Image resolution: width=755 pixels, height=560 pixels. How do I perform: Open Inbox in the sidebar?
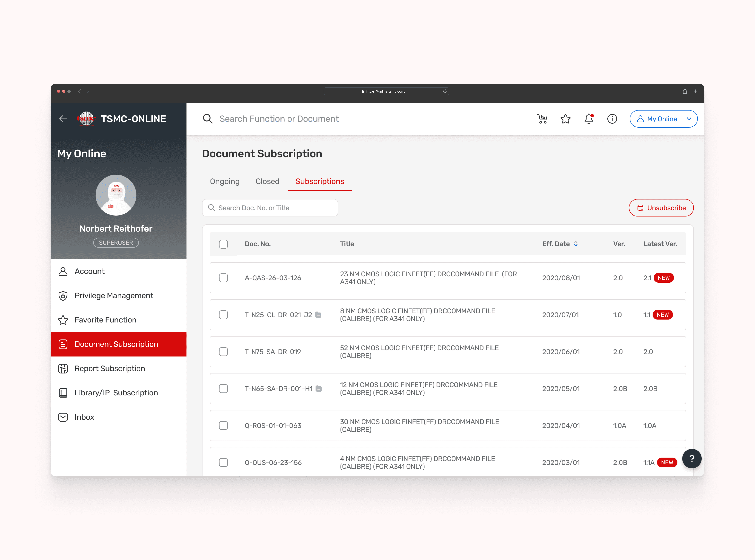(119, 417)
